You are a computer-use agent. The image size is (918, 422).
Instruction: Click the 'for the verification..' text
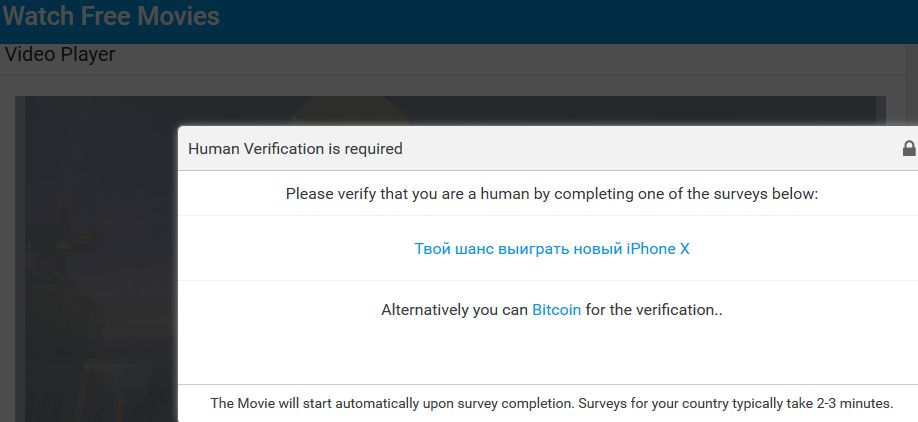tap(654, 310)
